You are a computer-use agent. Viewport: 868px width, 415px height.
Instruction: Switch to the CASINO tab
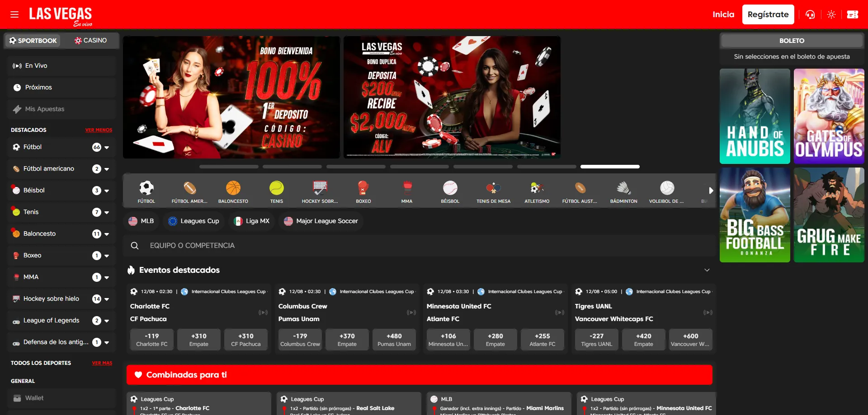coord(91,41)
